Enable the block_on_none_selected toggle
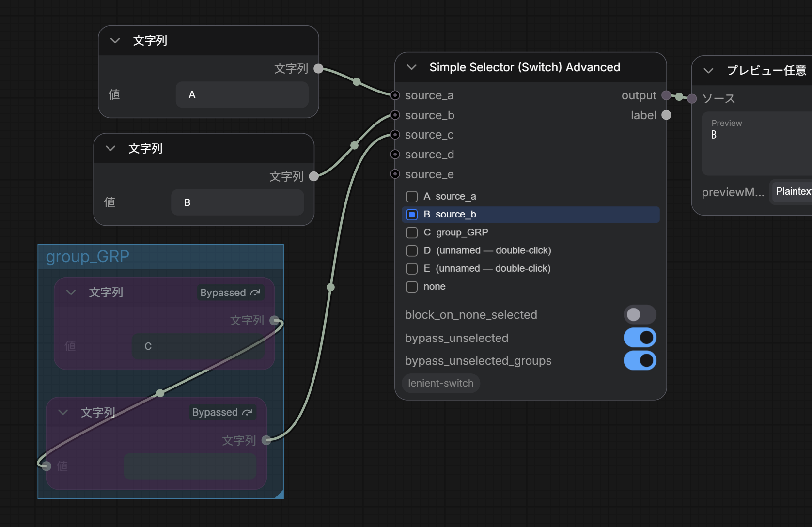 pyautogui.click(x=640, y=315)
